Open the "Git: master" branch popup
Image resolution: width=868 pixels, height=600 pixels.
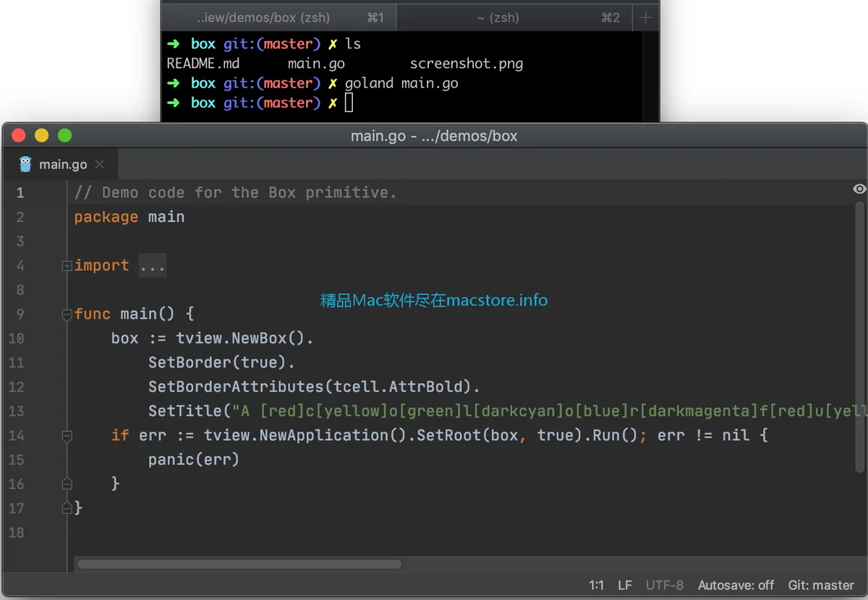click(821, 585)
